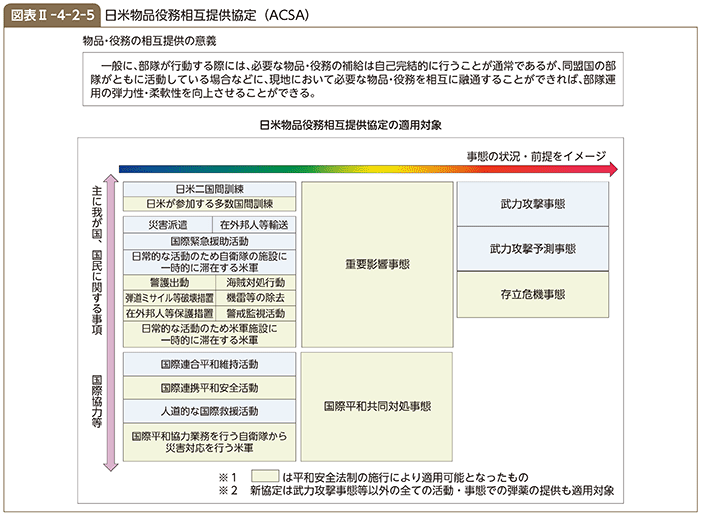Select the 弾道ミサイル等破壊措置 cell
701x516 pixels.
169,298
